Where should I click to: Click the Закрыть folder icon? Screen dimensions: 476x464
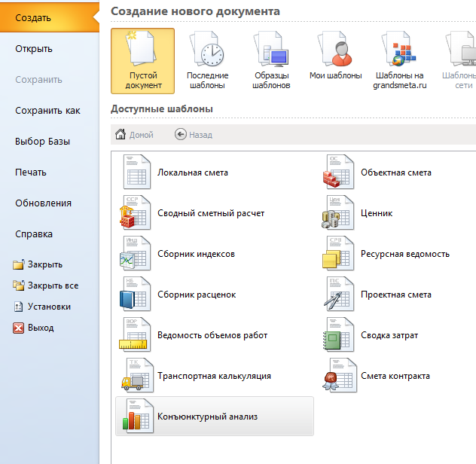19,264
